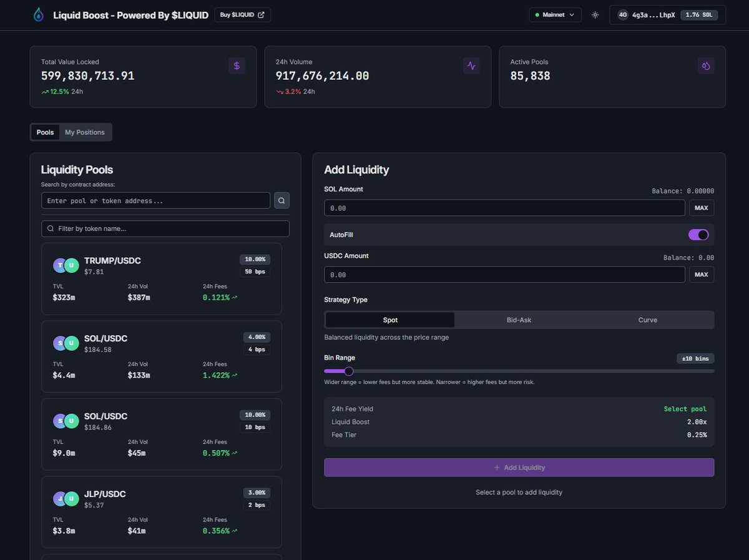Click the Bin Range slider handle

click(x=349, y=371)
